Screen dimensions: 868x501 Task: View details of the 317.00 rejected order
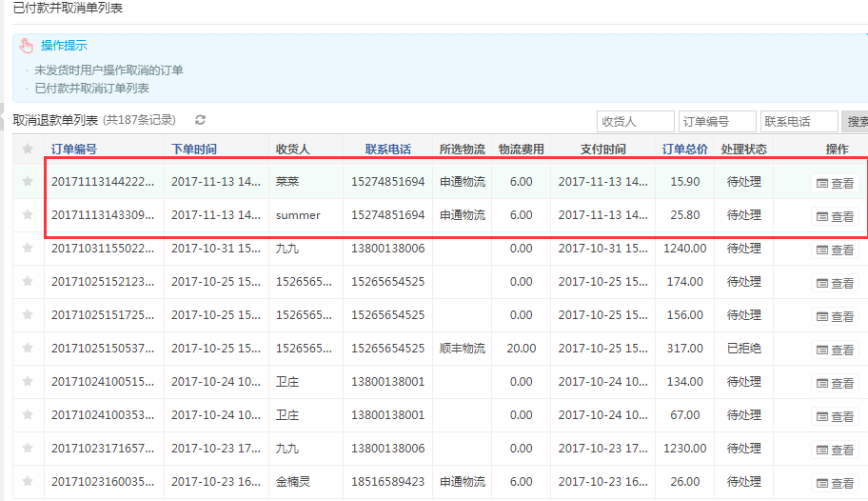pos(836,350)
